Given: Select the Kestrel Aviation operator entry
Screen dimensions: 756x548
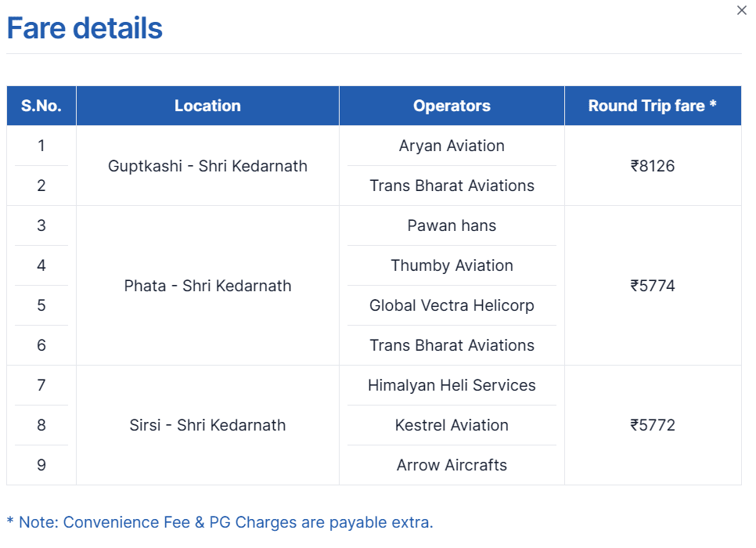Looking at the screenshot, I should tap(452, 425).
